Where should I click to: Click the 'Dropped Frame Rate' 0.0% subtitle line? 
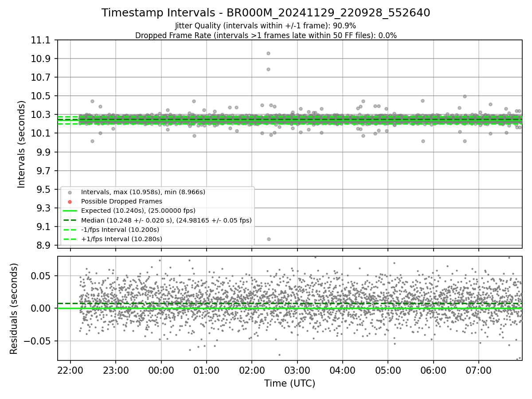point(266,35)
